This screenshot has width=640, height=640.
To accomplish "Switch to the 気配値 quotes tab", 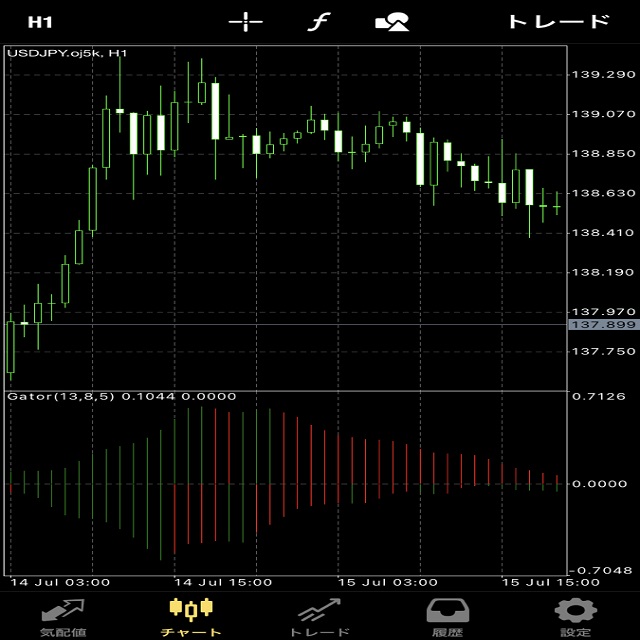I will [x=63, y=618].
